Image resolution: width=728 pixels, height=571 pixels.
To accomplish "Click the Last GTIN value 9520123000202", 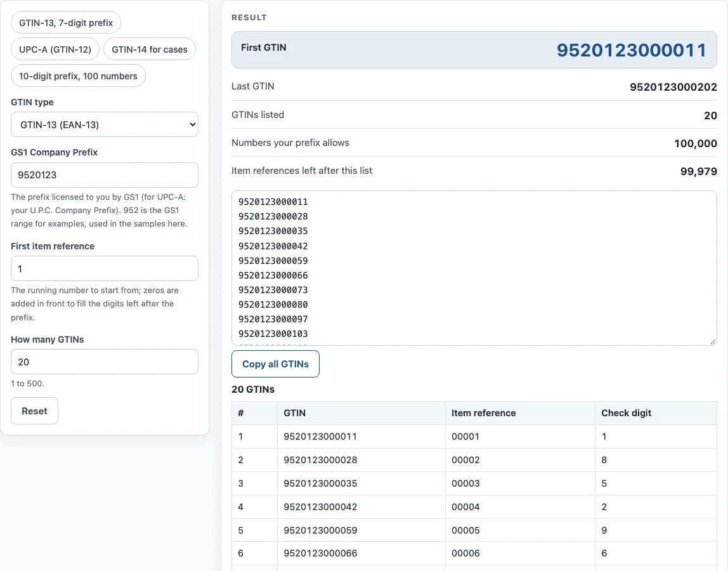I will click(x=673, y=87).
